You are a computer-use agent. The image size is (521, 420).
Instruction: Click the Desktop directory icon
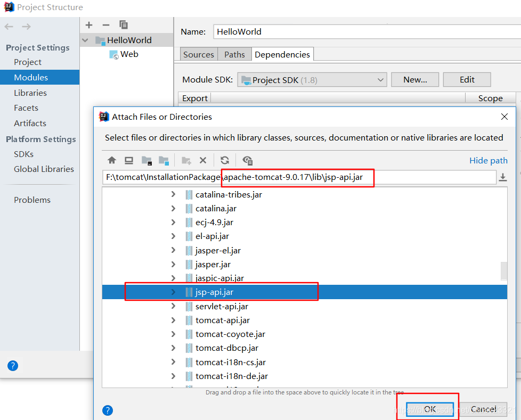(129, 160)
